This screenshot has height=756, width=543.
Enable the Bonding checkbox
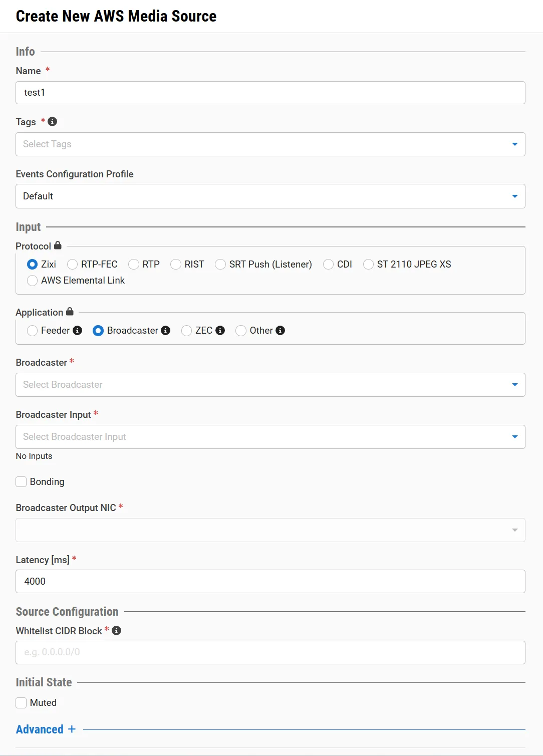pyautogui.click(x=21, y=482)
